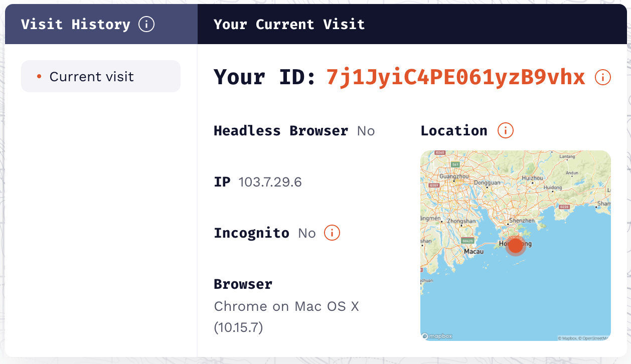Click Guangzhou label on the map
The width and height of the screenshot is (631, 364).
pos(454,176)
